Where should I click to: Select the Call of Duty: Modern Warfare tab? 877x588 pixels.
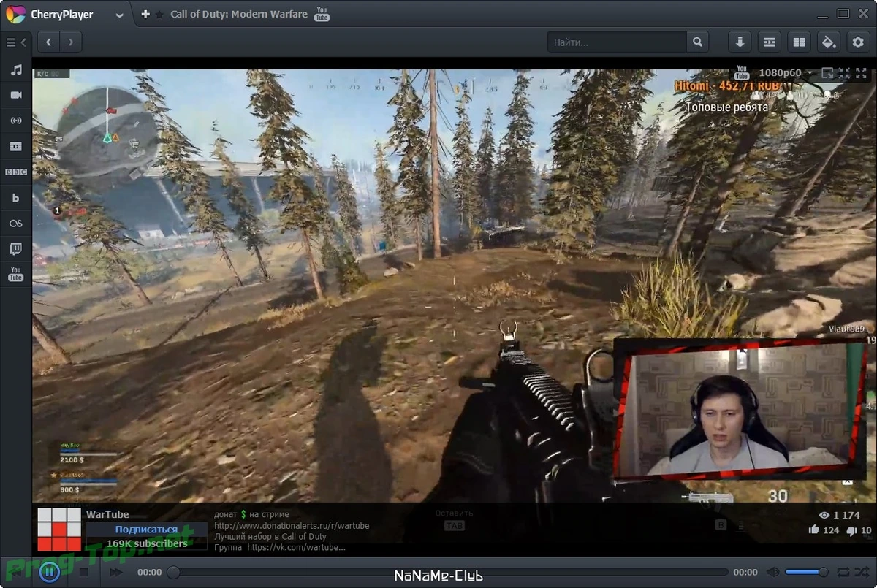click(239, 14)
